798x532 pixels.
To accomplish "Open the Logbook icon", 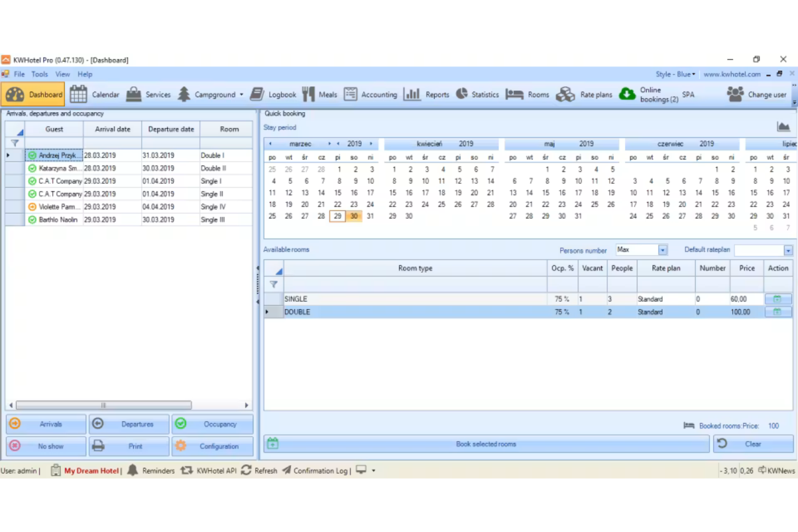I will coord(257,94).
